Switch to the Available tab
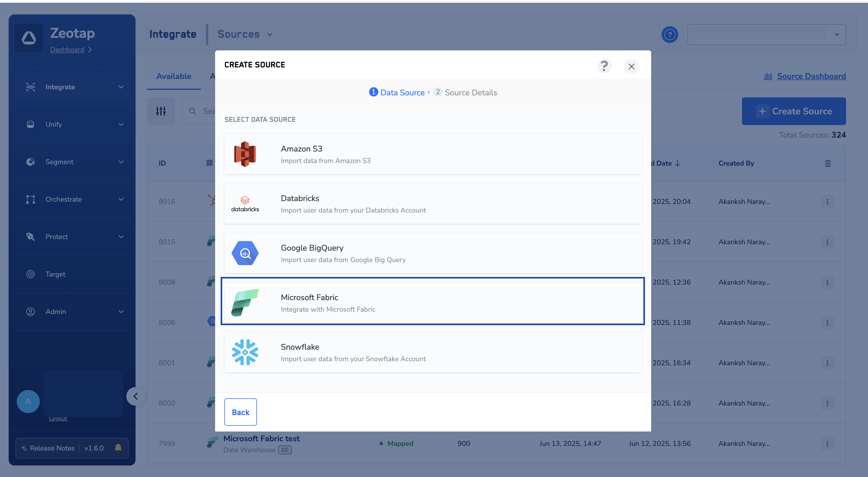868x477 pixels. (x=174, y=76)
